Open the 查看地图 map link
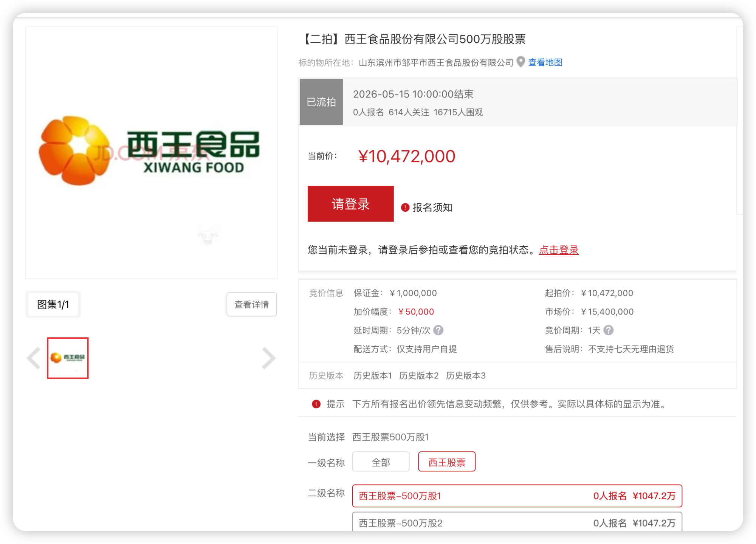The width and height of the screenshot is (756, 544). click(x=545, y=62)
